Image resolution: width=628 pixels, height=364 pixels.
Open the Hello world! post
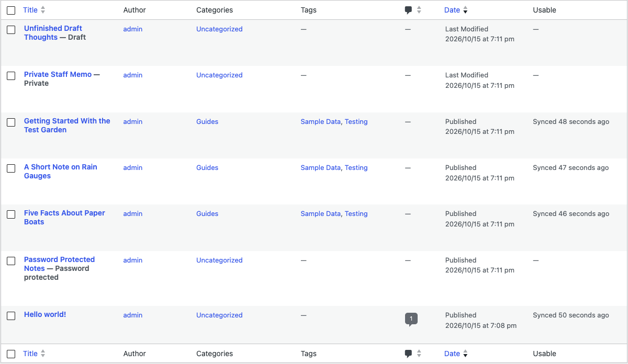click(45, 314)
